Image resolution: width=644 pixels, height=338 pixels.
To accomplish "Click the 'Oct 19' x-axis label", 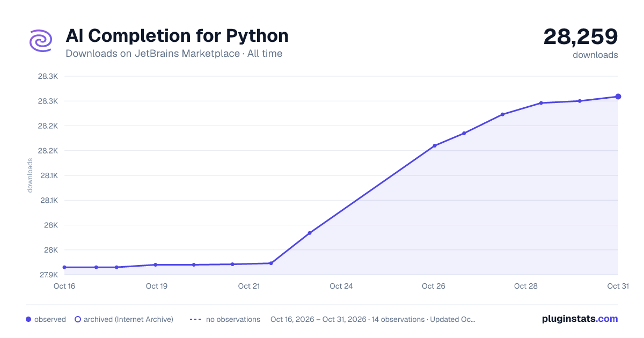I will coord(157,286).
